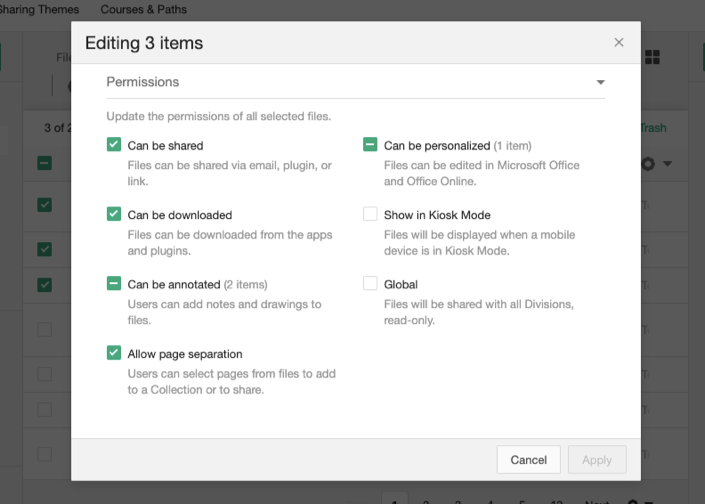Uncheck the Can be shared checkbox

114,145
